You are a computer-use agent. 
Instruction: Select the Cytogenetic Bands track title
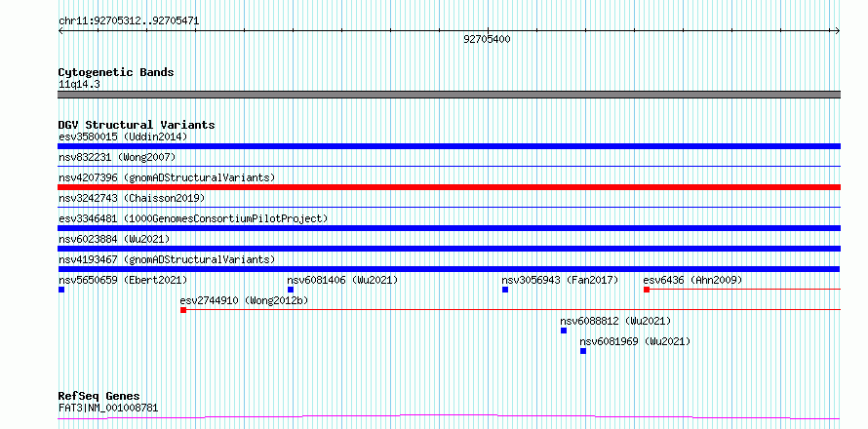pyautogui.click(x=116, y=72)
